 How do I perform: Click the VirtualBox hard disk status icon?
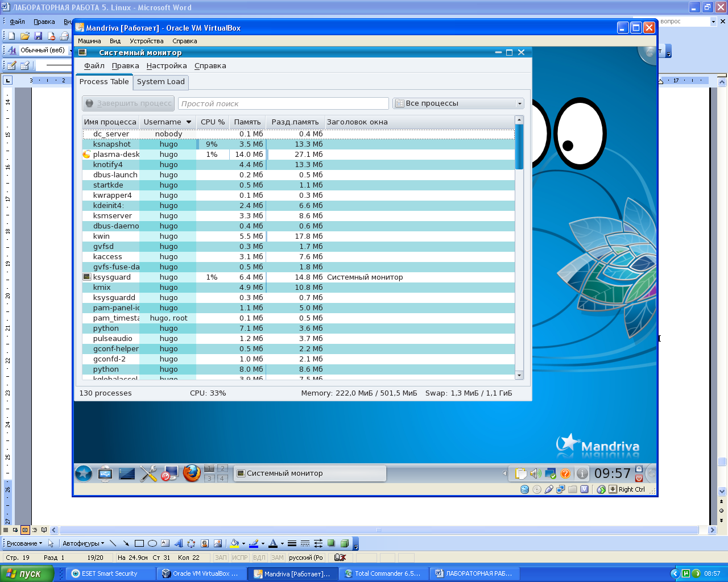tap(525, 489)
